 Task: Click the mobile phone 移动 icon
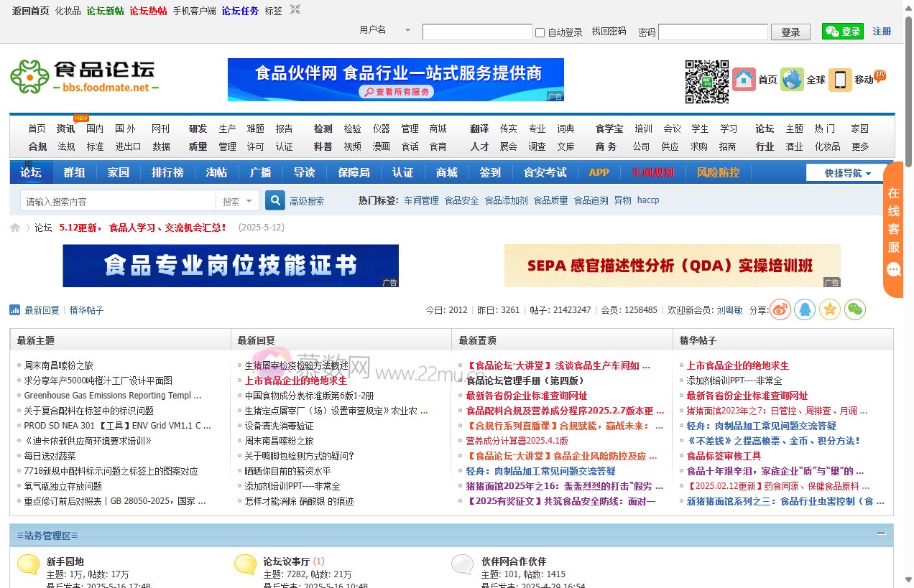(x=840, y=80)
